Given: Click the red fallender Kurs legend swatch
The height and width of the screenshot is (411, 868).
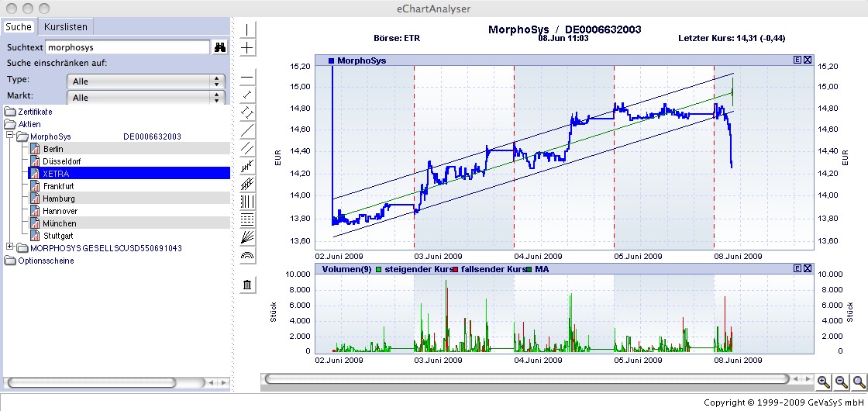Looking at the screenshot, I should (x=456, y=268).
